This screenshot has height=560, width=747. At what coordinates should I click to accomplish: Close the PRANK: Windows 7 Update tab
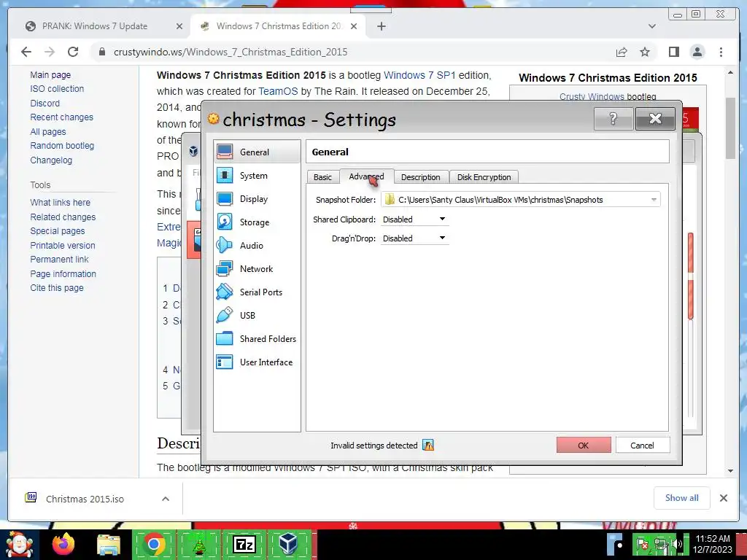[x=179, y=26]
